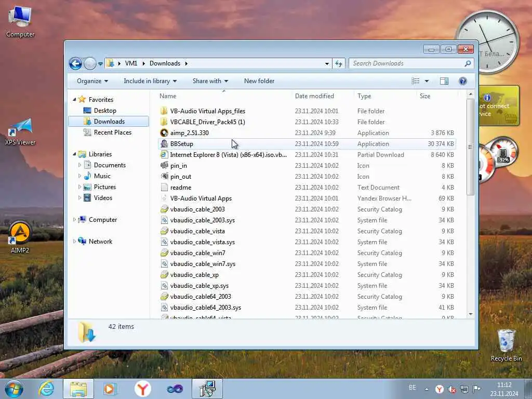Select the vbaudio_cable_2003.sys file icon
The image size is (532, 399).
click(164, 220)
